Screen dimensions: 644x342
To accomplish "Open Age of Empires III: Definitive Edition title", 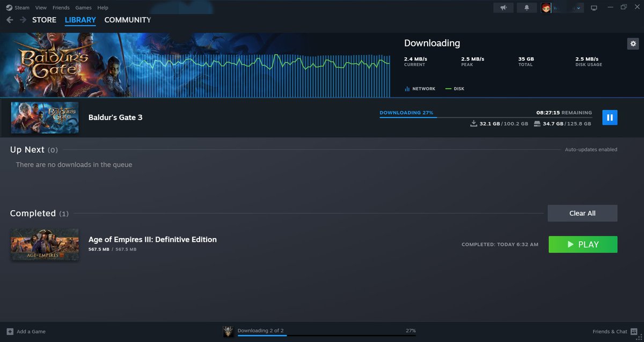I will pyautogui.click(x=152, y=240).
